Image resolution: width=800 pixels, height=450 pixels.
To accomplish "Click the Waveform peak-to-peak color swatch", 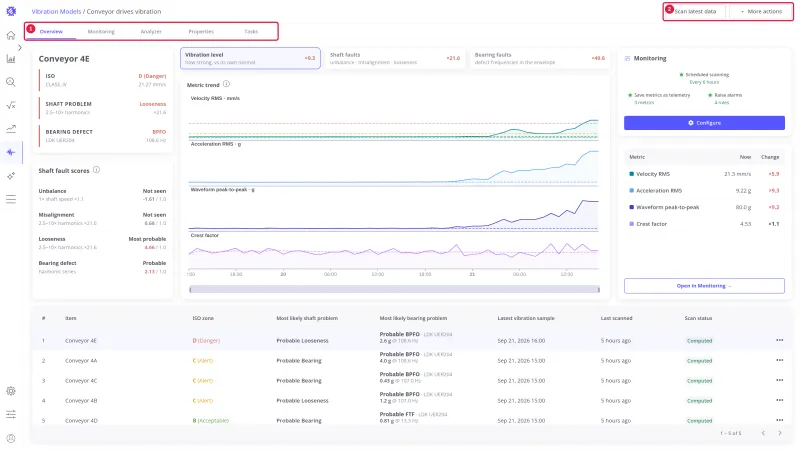I will coord(632,207).
